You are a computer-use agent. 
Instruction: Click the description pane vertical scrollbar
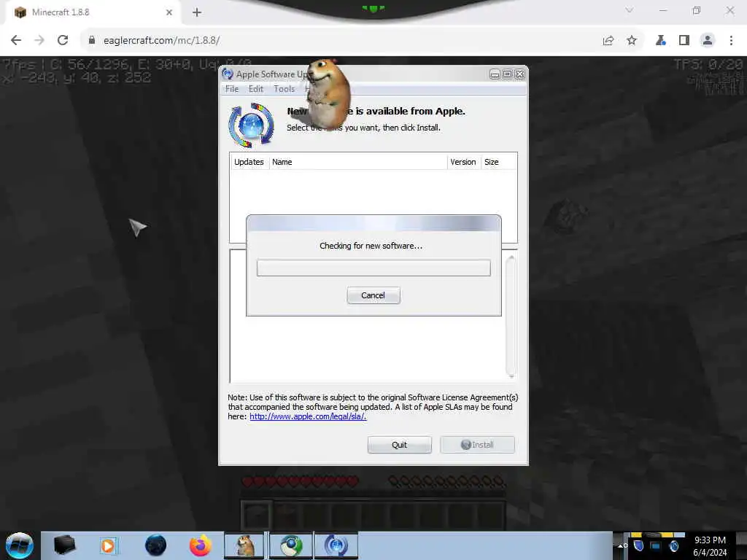click(511, 316)
